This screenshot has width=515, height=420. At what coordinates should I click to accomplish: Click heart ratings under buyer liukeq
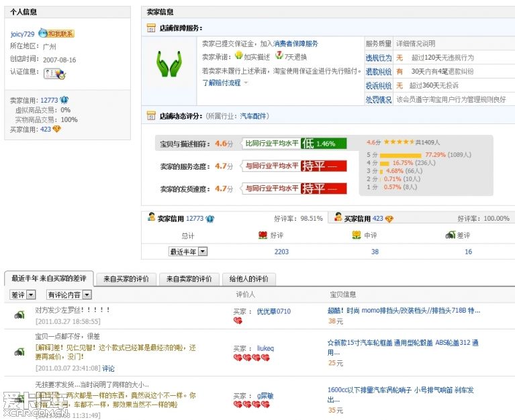(x=252, y=358)
